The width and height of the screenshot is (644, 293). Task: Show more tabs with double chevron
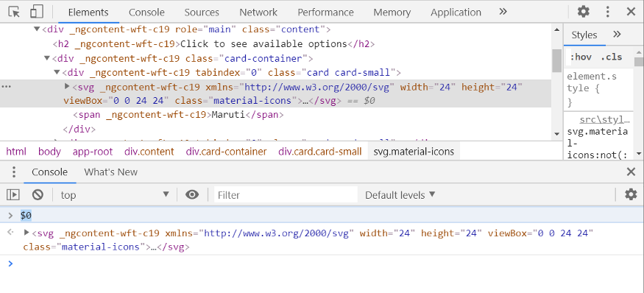coord(503,12)
